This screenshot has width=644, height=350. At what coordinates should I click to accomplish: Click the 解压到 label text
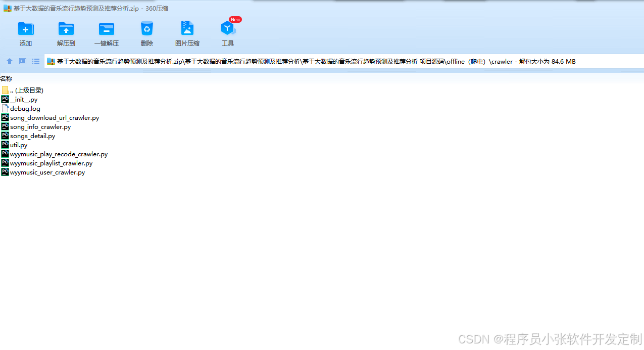[66, 43]
